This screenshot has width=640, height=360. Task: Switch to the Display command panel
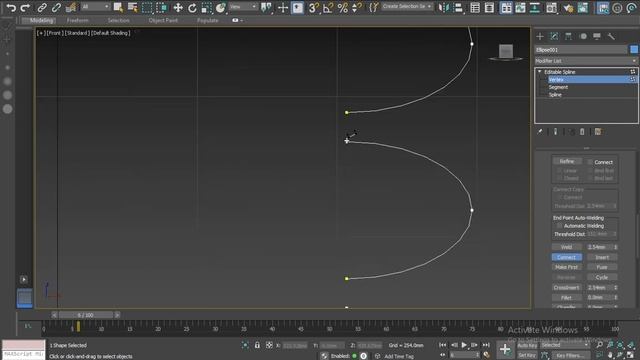(x=597, y=36)
